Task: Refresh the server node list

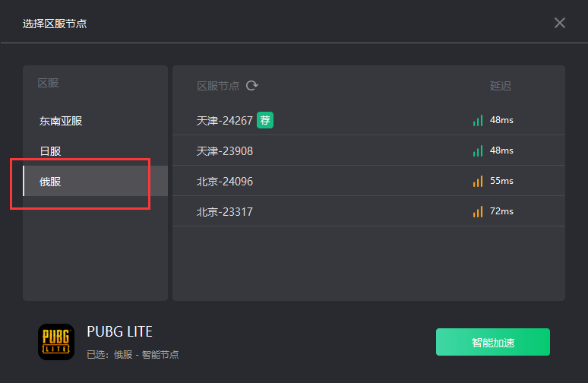Action: point(252,86)
